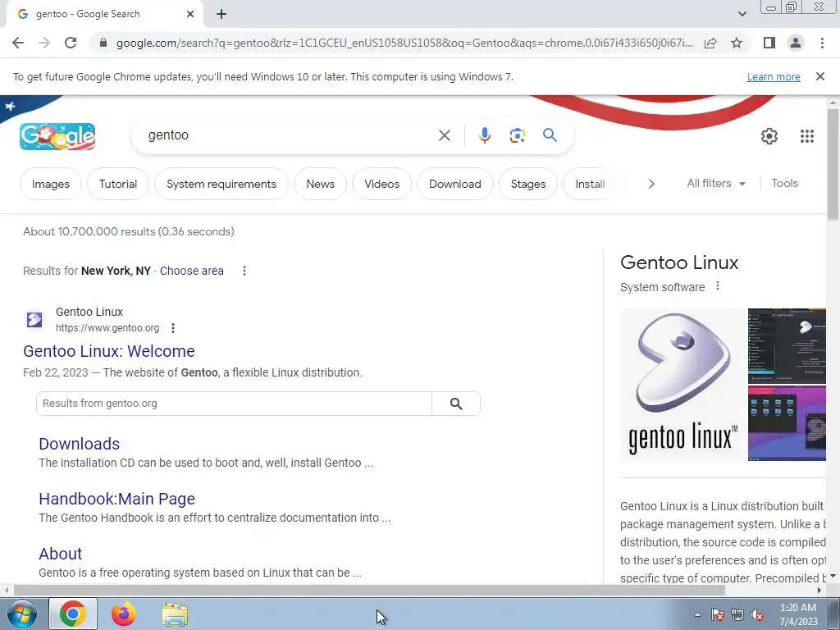Open the Google apps grid

click(x=807, y=136)
